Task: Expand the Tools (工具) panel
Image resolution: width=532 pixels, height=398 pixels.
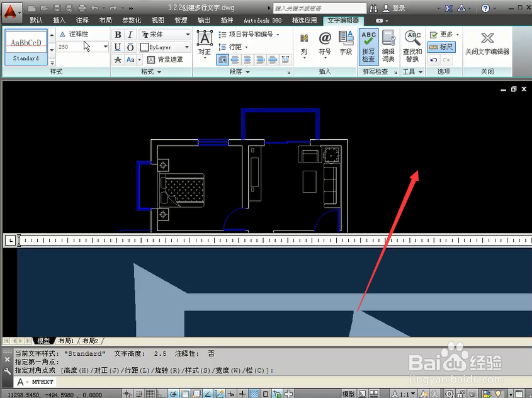Action: point(412,72)
